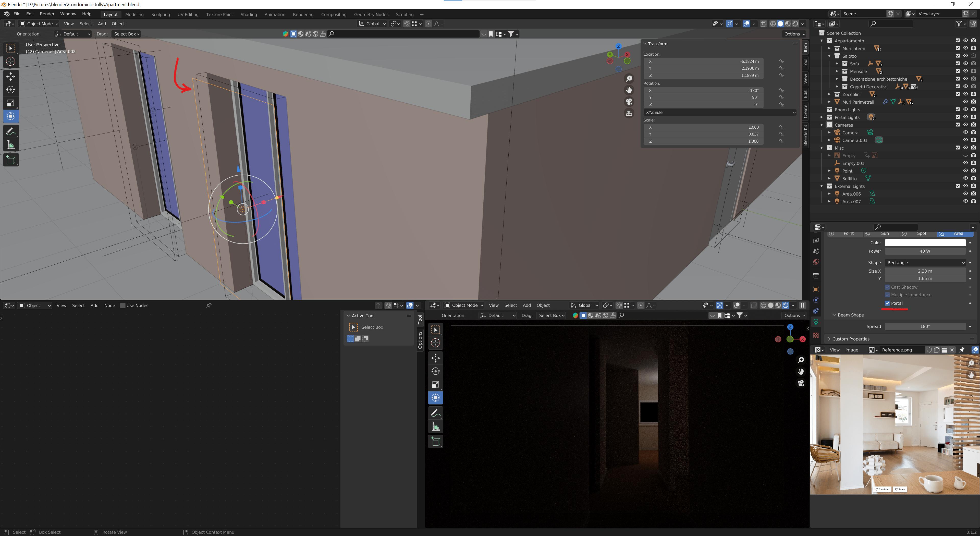The width and height of the screenshot is (980, 536).
Task: Exclude Portal Lights collection via checkbox
Action: 958,117
